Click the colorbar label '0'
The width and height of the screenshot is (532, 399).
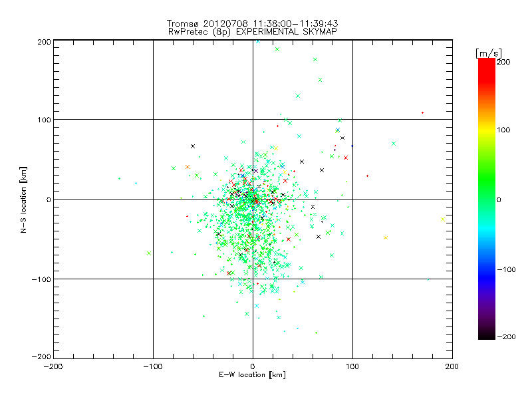coord(499,200)
